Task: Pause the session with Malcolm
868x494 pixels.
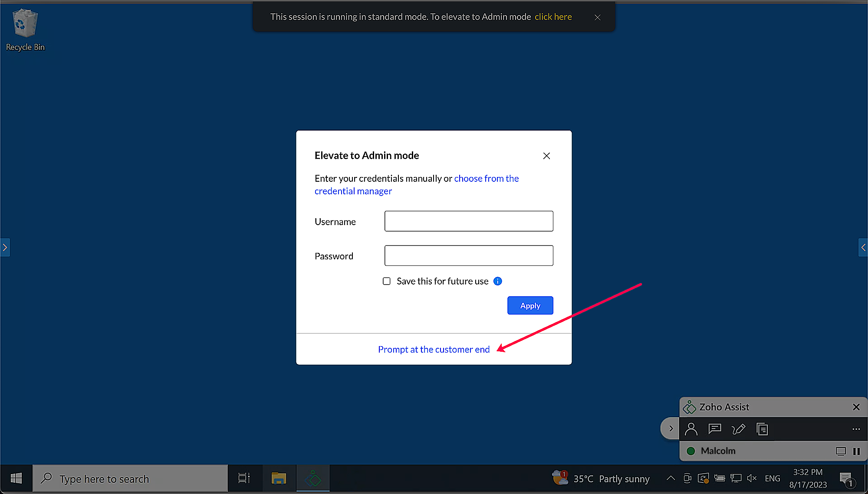Action: [x=857, y=451]
